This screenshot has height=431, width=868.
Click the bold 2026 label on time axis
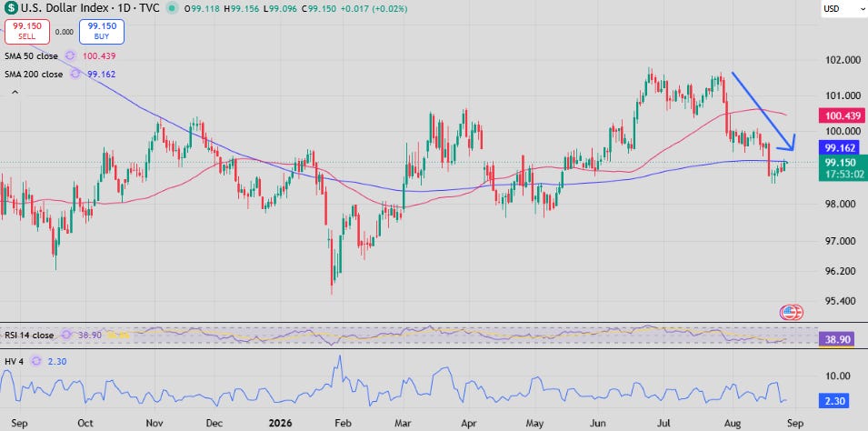[278, 422]
